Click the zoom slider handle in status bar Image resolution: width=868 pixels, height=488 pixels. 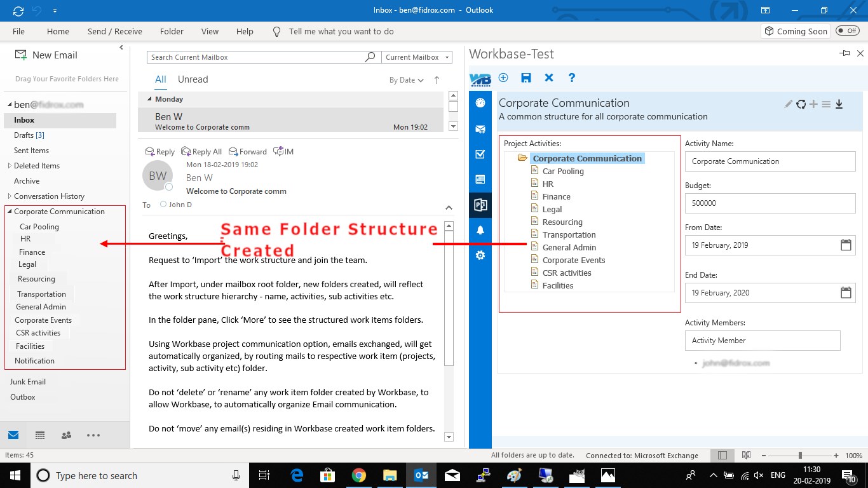(x=800, y=456)
